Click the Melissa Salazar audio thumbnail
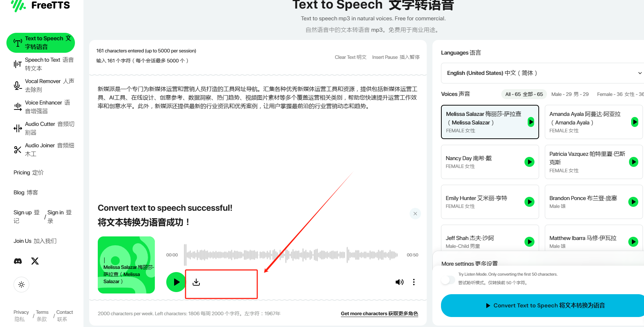The width and height of the screenshot is (644, 327). tap(126, 265)
